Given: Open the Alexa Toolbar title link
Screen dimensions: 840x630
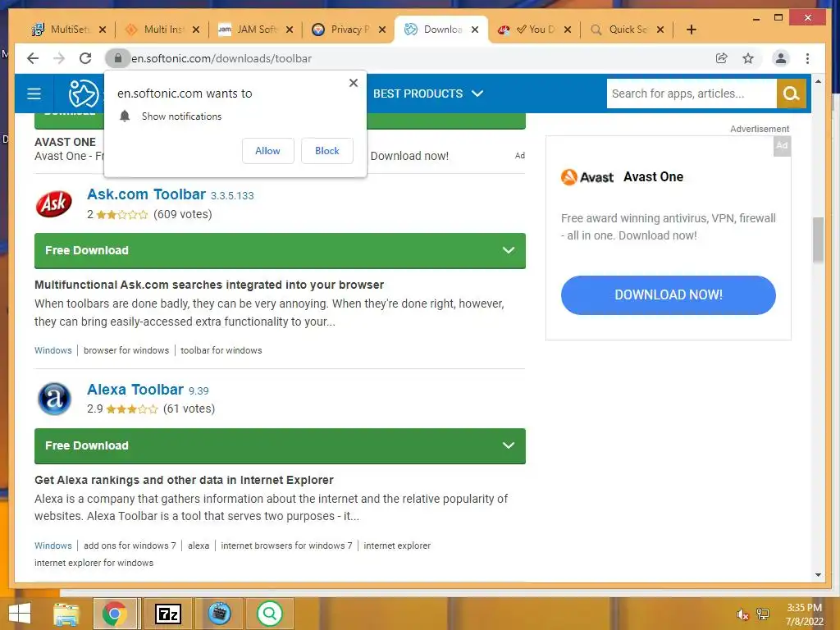Looking at the screenshot, I should [x=135, y=390].
